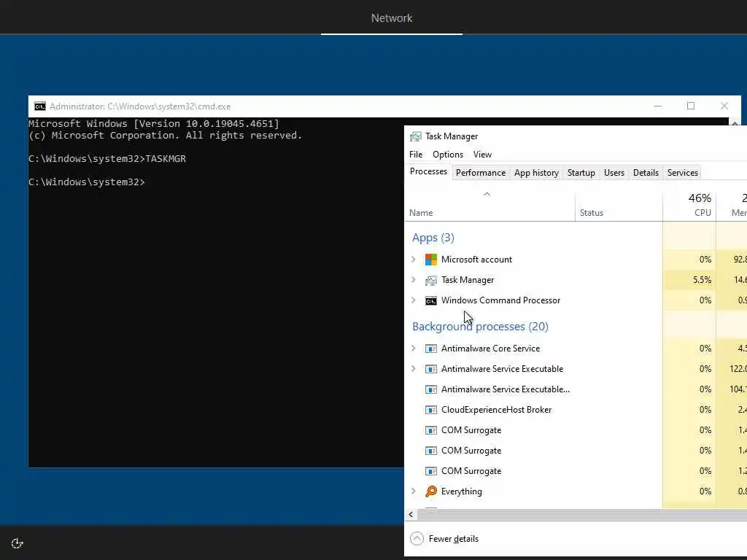This screenshot has width=747, height=560.
Task: Expand the Task Manager process group
Action: click(414, 280)
